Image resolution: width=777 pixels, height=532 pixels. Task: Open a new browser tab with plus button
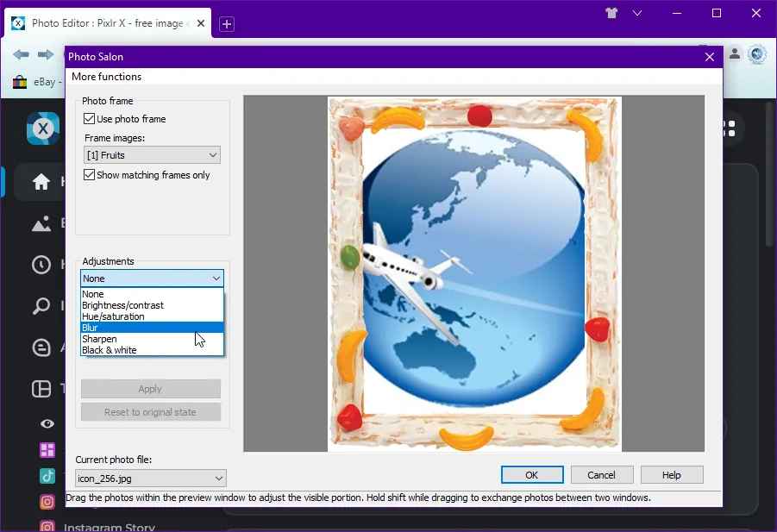[226, 24]
